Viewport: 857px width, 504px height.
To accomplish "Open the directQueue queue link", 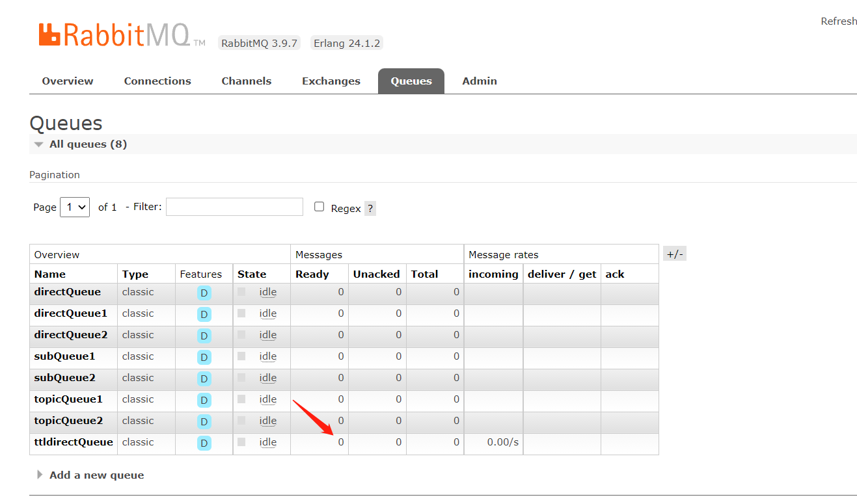I will click(x=68, y=292).
